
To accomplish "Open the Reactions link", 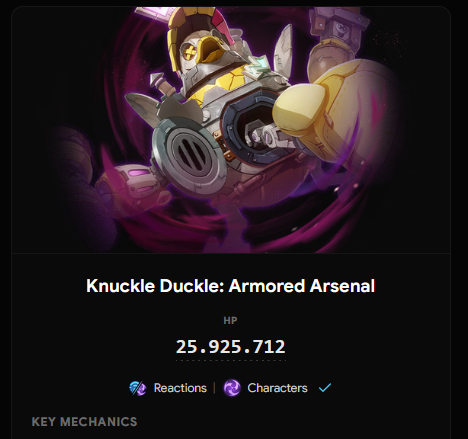I will (180, 388).
